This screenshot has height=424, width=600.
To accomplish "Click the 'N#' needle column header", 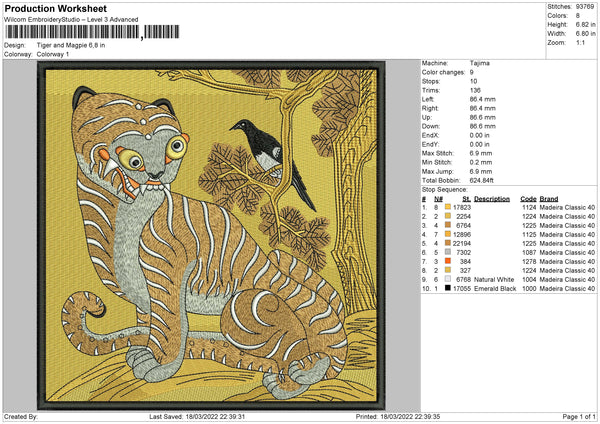I will coord(438,199).
